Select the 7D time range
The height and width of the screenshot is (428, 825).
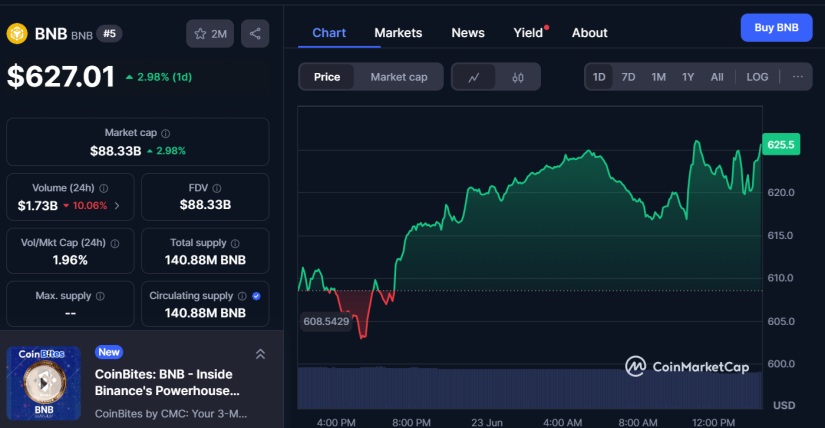pos(628,77)
